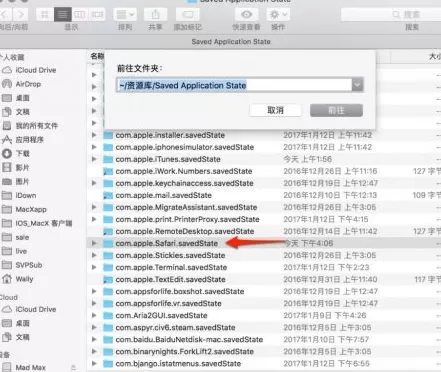Switch Finder to column view
This screenshot has width=441, height=372.
point(79,15)
